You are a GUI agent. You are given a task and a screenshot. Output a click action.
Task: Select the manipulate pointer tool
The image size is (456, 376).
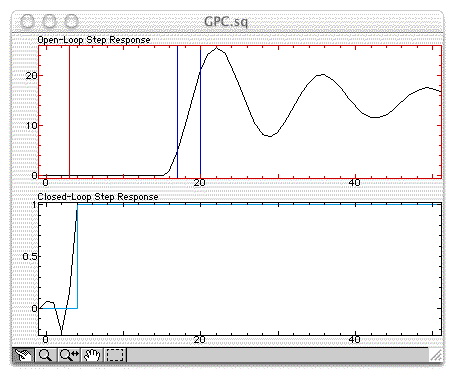[x=23, y=355]
